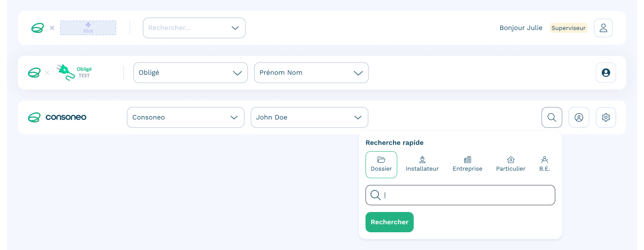
Task: Select the Dossier search category
Action: [381, 164]
